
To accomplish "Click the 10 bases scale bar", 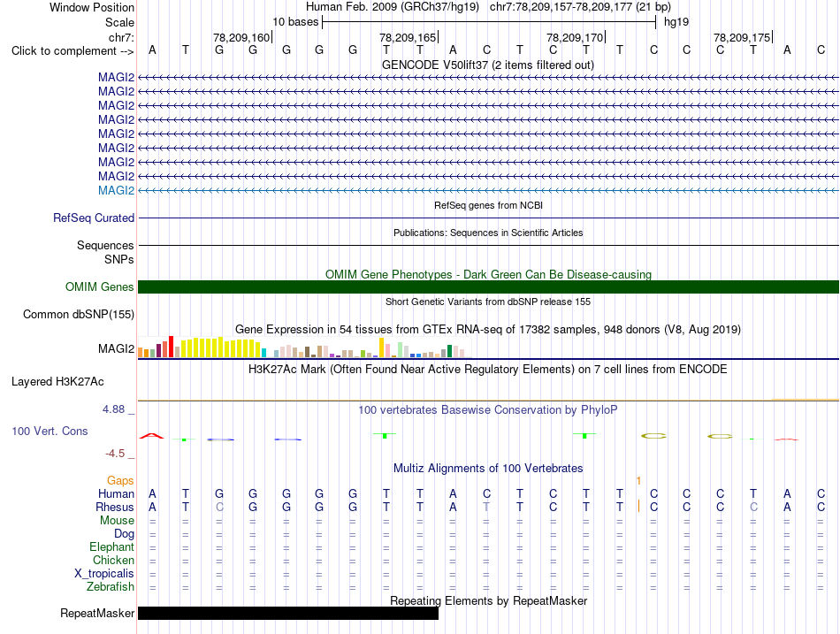I will (489, 22).
